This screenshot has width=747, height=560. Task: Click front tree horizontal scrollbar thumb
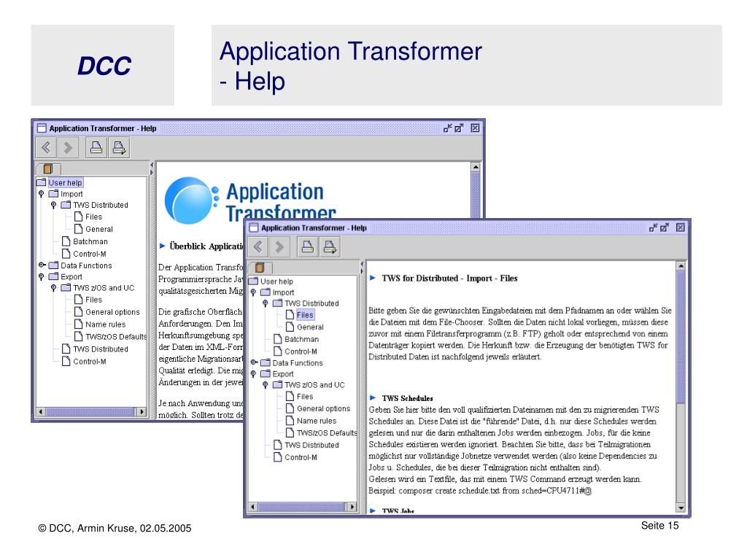pyautogui.click(x=301, y=507)
